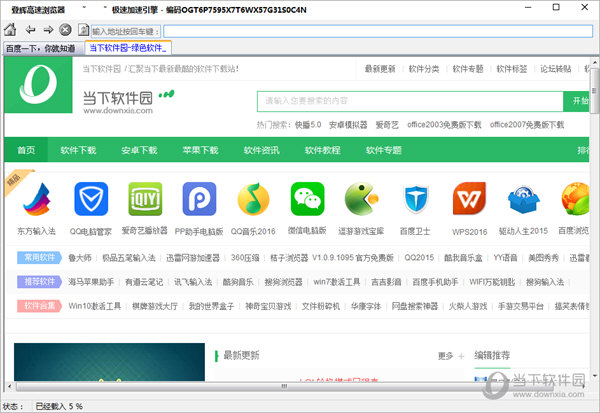
Task: Open the 安卓下载 nav item
Action: tap(139, 150)
